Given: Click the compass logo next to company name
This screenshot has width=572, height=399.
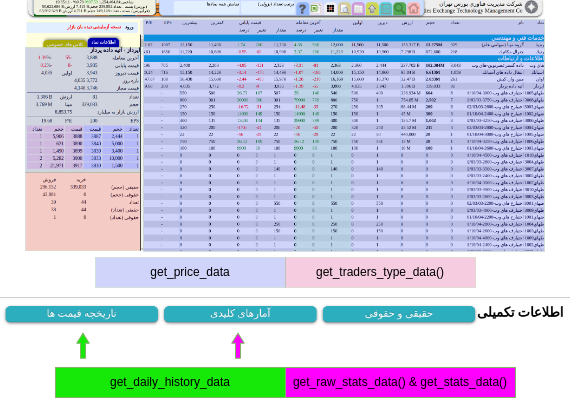Looking at the screenshot, I should tap(531, 7).
